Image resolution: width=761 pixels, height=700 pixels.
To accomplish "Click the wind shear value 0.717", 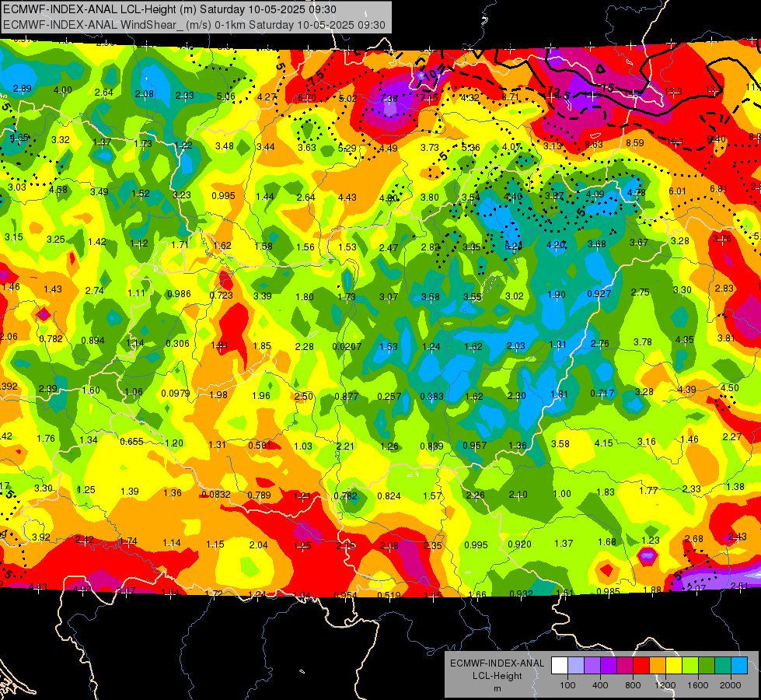I will click(602, 393).
